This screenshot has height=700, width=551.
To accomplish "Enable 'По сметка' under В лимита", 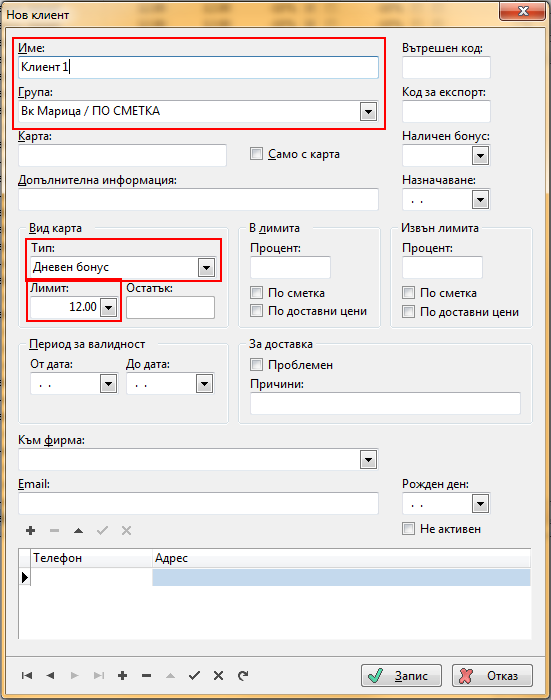I will [x=256, y=293].
